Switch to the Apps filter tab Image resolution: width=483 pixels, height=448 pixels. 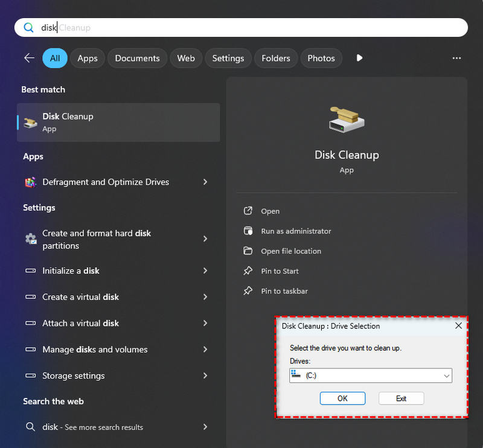[x=88, y=58]
